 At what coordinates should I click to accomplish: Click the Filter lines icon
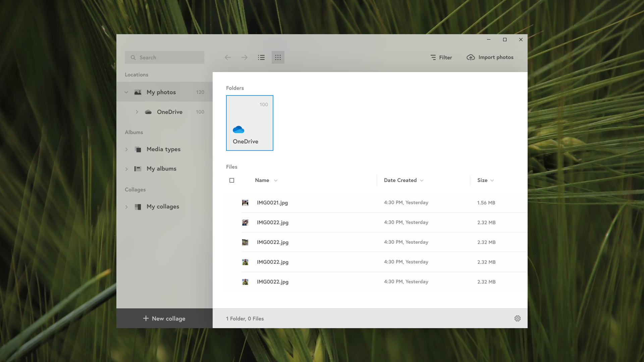(x=433, y=57)
